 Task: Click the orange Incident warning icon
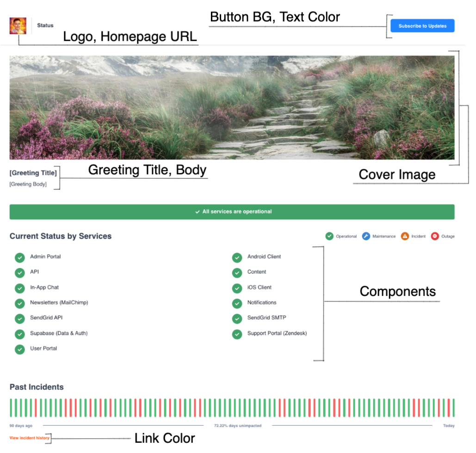[405, 236]
